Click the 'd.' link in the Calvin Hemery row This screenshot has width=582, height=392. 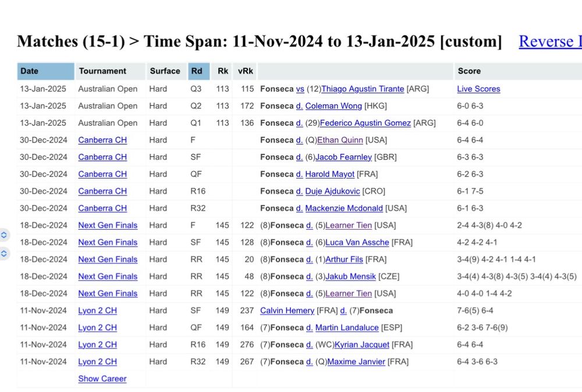[x=343, y=311]
